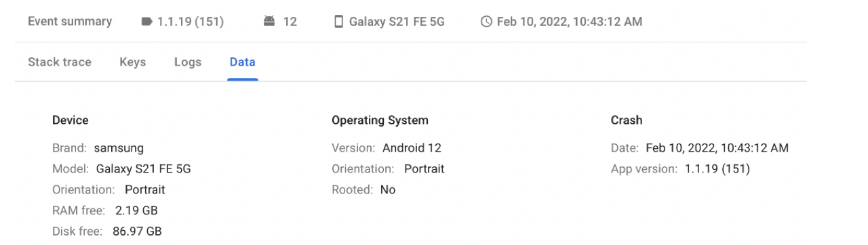Select the Data tab
The height and width of the screenshot is (245, 868).
pyautogui.click(x=243, y=62)
